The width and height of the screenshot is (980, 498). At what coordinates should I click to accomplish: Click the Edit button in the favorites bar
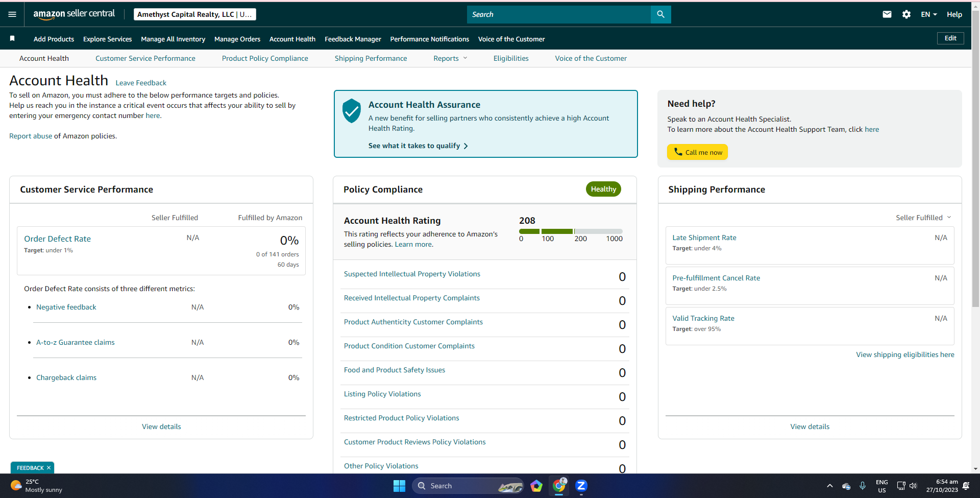[x=950, y=38]
